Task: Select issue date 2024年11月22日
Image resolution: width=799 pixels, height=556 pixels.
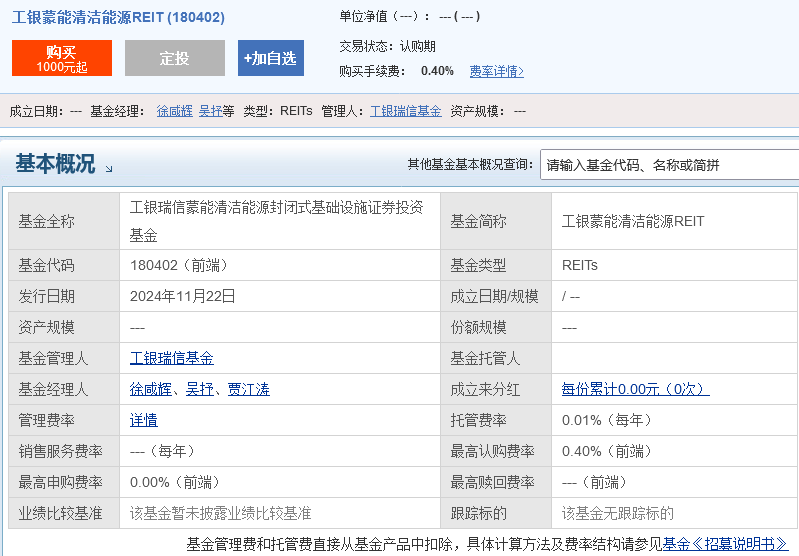Action: tap(182, 296)
